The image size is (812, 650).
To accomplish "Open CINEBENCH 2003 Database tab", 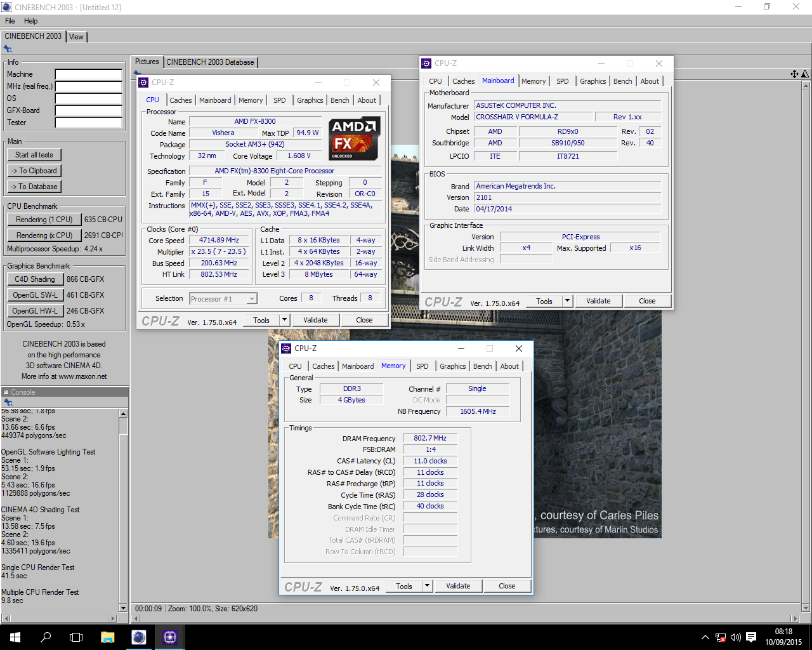I will click(x=210, y=62).
